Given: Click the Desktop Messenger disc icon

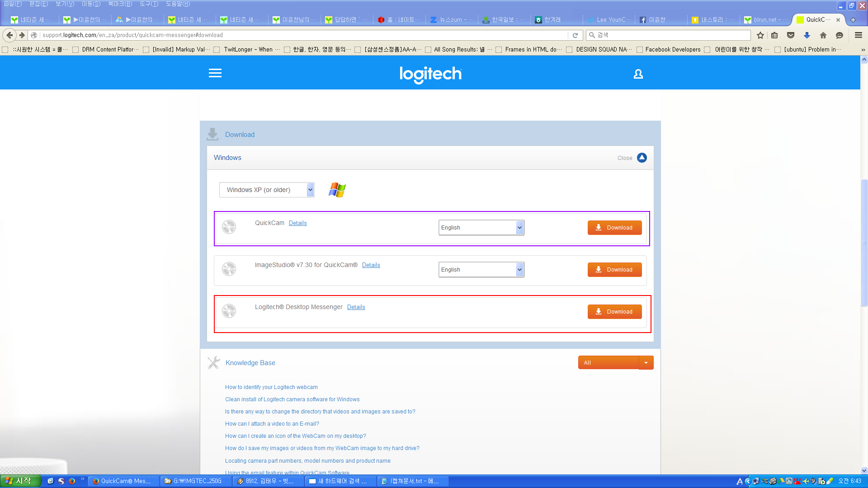Looking at the screenshot, I should coord(229,311).
